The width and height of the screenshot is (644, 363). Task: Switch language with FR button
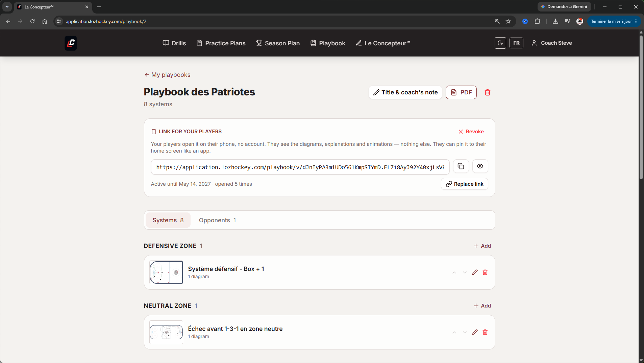pyautogui.click(x=516, y=43)
